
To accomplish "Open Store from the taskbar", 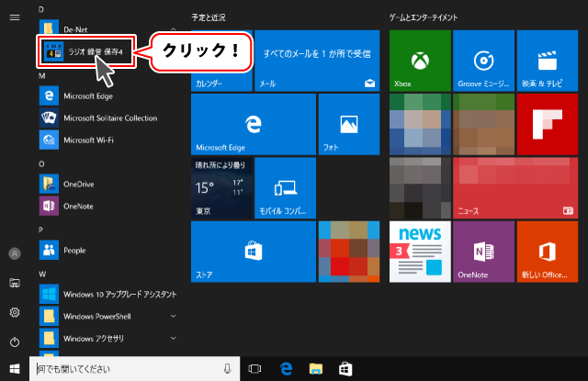I will pyautogui.click(x=345, y=369).
